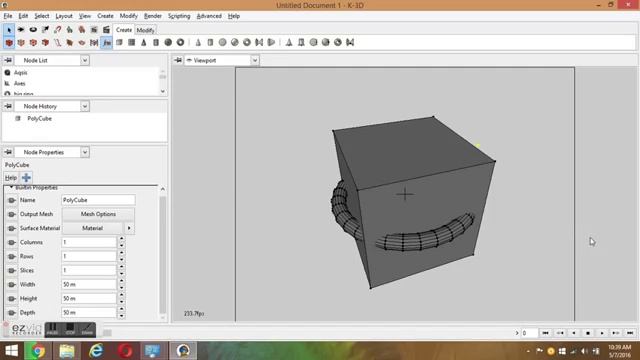Viewport: 640px width, 360px height.
Task: Toggle the pin icon of Node History panel
Action: (x=8, y=106)
